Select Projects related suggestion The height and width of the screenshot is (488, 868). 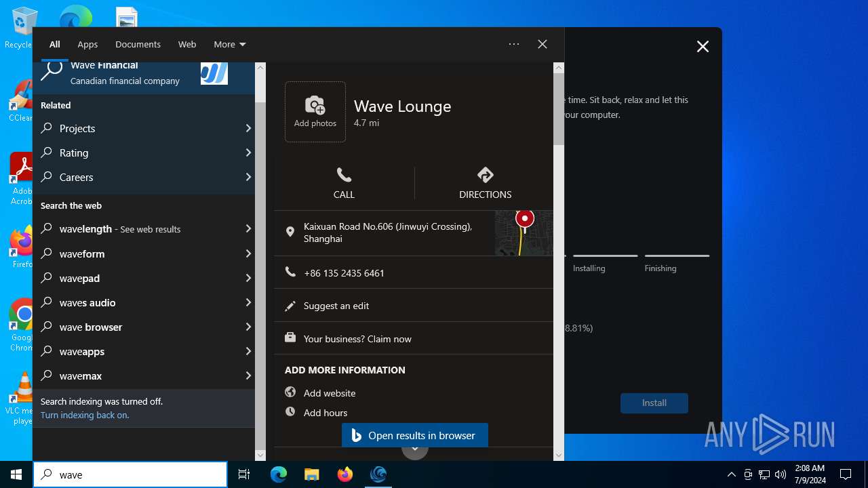[144, 128]
